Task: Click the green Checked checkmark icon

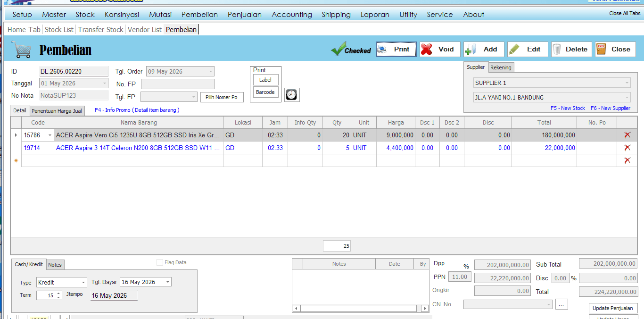Action: (339, 49)
